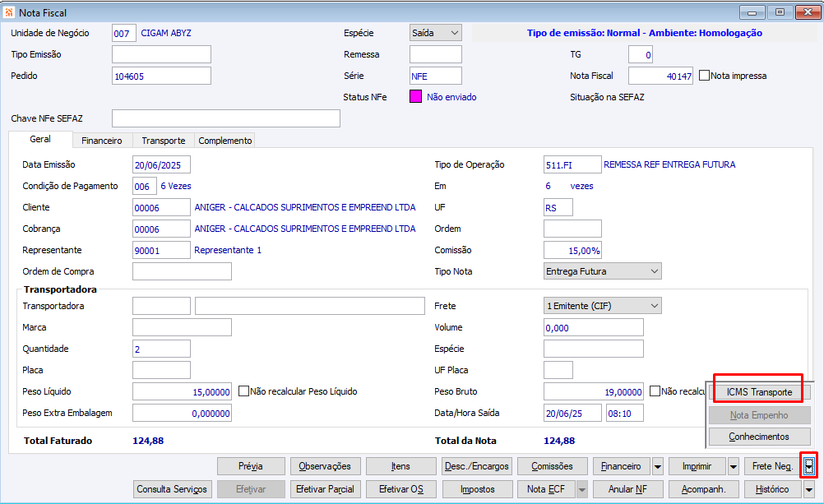Click the Chave NFe SEFAZ input field
The width and height of the screenshot is (824, 504).
click(226, 118)
